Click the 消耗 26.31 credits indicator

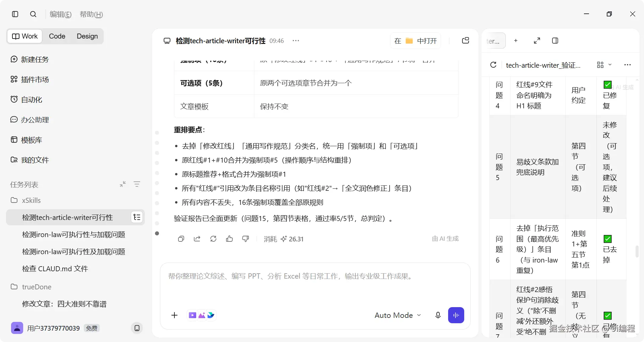click(283, 239)
